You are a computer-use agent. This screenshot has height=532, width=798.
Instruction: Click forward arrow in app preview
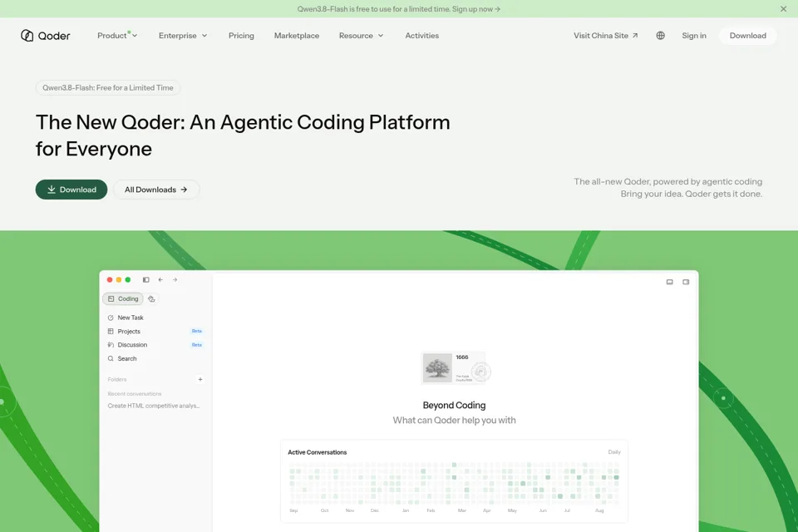click(x=175, y=279)
